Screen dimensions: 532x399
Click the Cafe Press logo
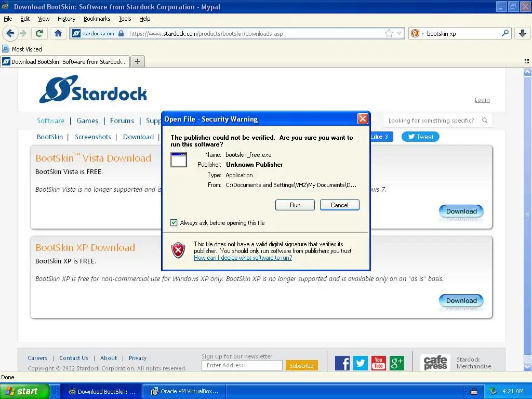435,363
